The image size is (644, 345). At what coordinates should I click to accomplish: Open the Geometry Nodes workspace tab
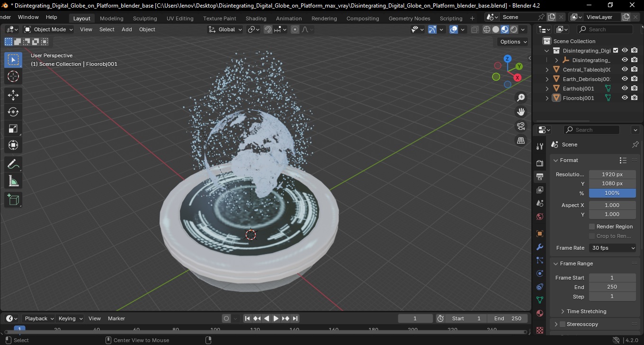(409, 18)
